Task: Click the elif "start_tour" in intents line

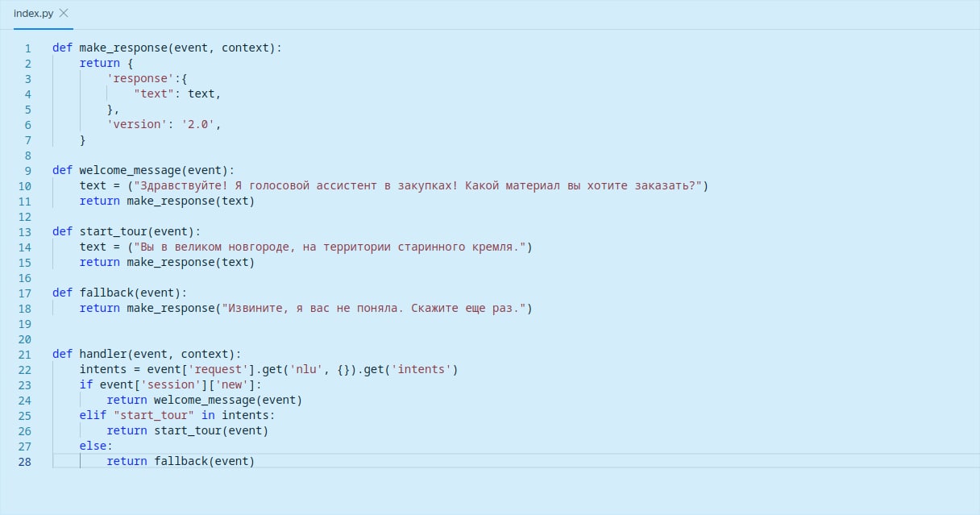Action: tap(177, 416)
